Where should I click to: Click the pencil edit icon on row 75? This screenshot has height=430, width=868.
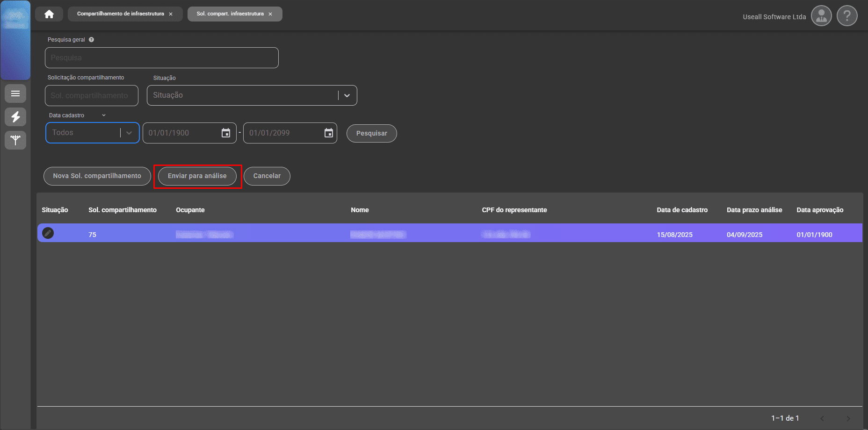click(x=48, y=233)
